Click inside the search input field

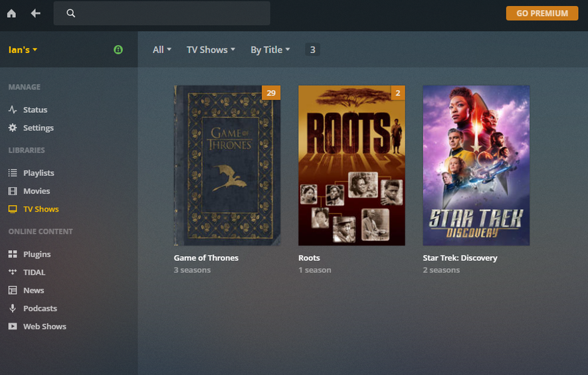pyautogui.click(x=161, y=13)
